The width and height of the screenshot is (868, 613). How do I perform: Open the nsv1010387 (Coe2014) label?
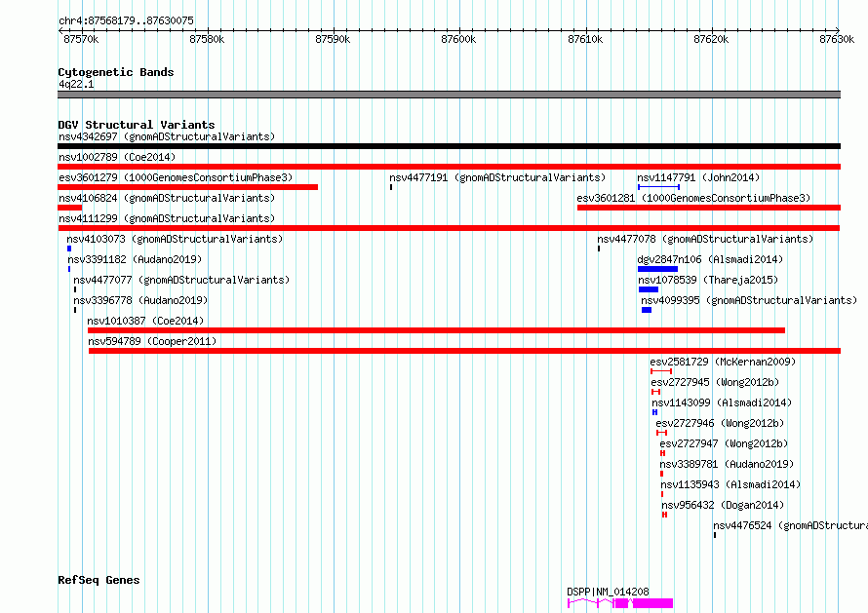[145, 321]
